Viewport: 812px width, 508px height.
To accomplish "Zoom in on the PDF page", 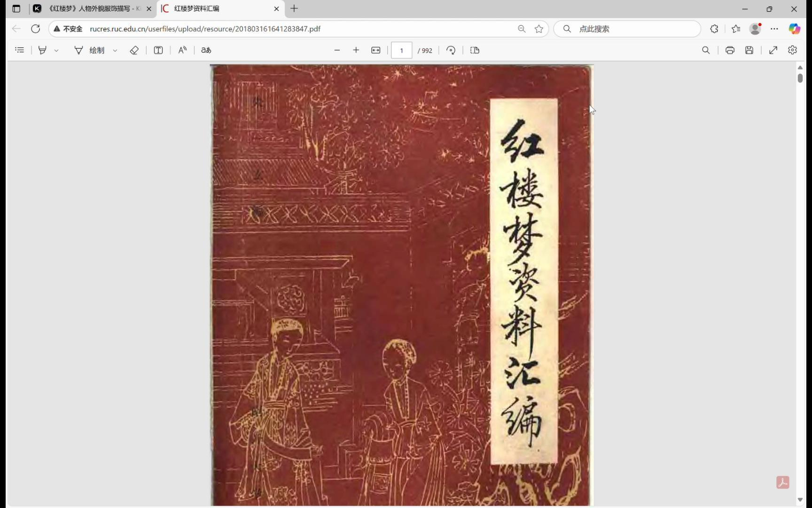I will pyautogui.click(x=356, y=50).
